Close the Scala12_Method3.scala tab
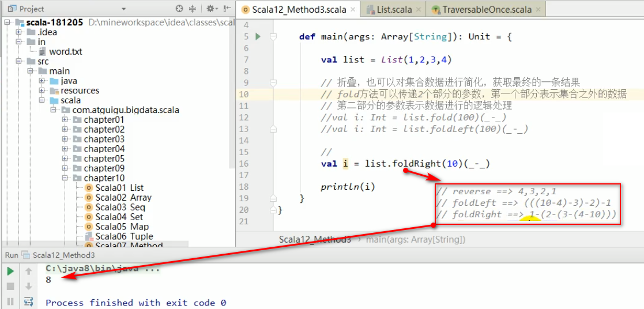 (x=353, y=9)
